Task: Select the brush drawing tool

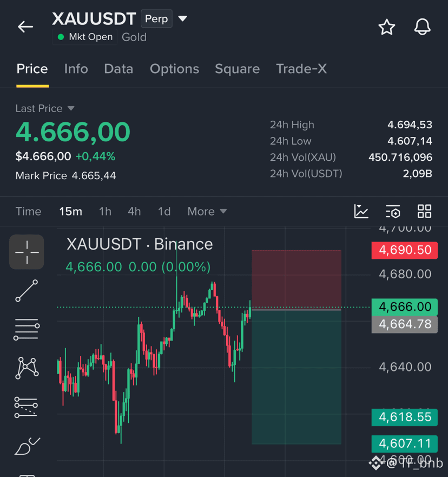Action: click(x=27, y=446)
